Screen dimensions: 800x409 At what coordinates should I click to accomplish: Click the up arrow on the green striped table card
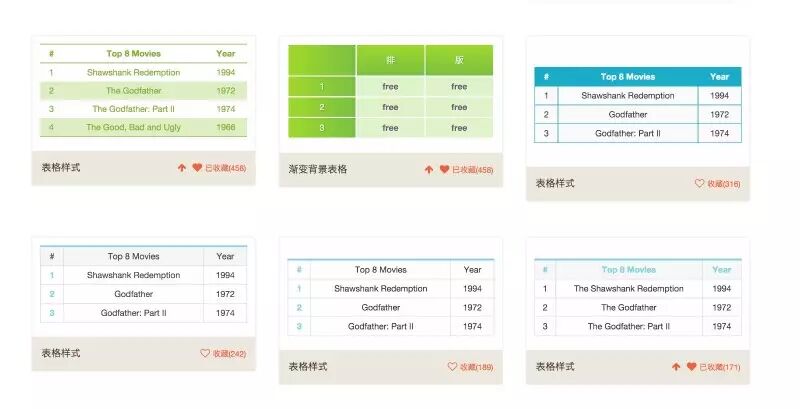[181, 168]
